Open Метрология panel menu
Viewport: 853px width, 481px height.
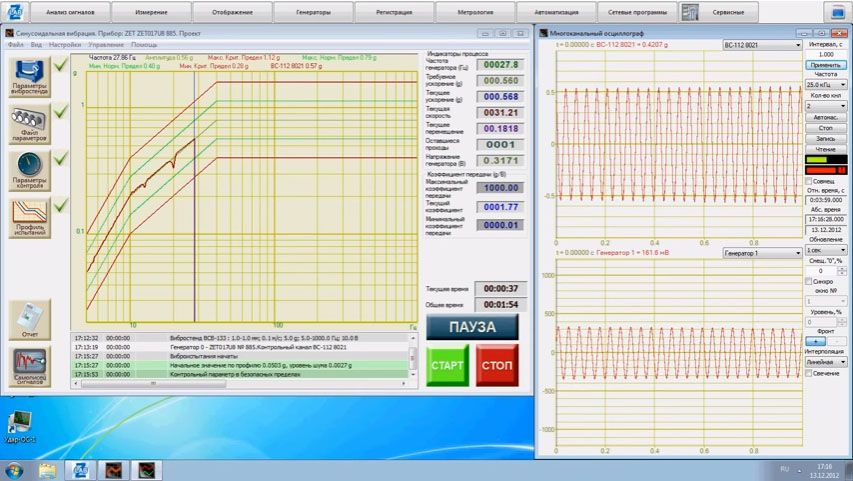pos(475,12)
